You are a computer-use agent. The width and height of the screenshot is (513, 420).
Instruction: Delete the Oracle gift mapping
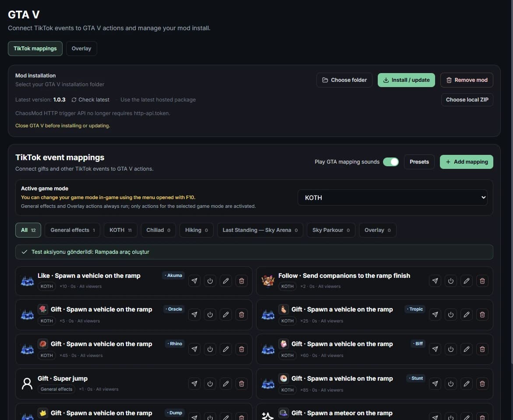coord(242,315)
